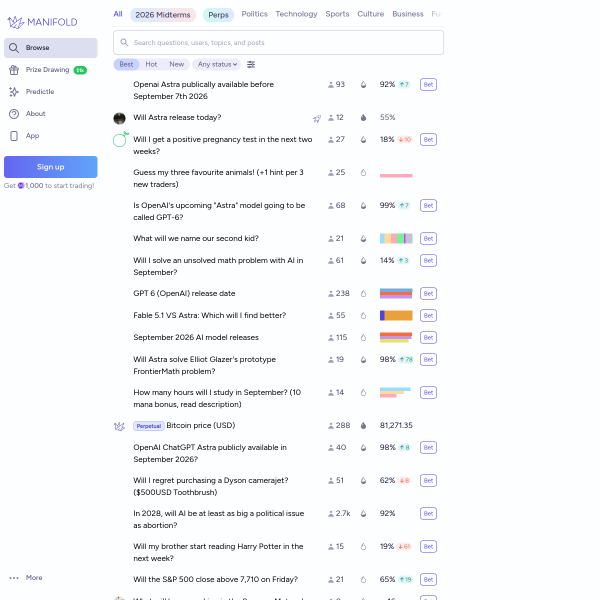The image size is (600, 600).
Task: Click the 1,000 mana coin icon under Sign up
Action: [21, 186]
